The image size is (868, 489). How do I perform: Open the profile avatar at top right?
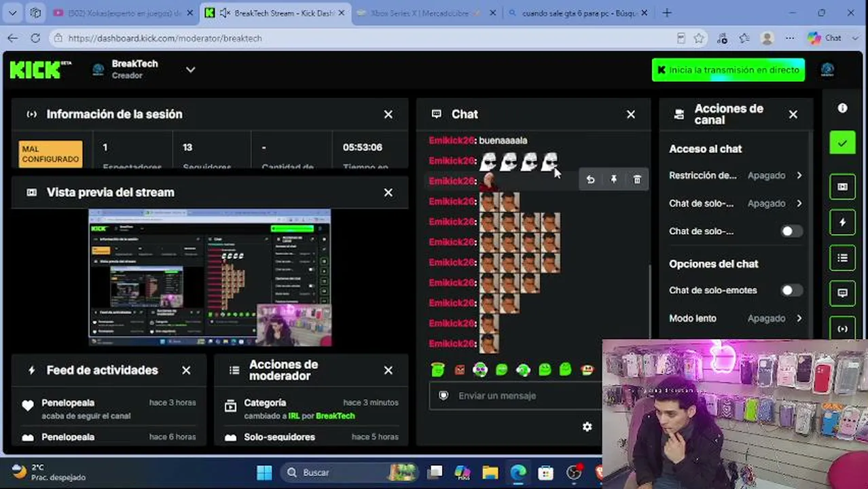827,69
